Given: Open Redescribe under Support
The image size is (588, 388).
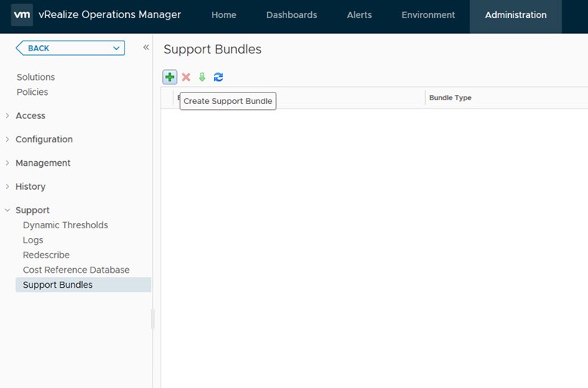Looking at the screenshot, I should pyautogui.click(x=46, y=255).
